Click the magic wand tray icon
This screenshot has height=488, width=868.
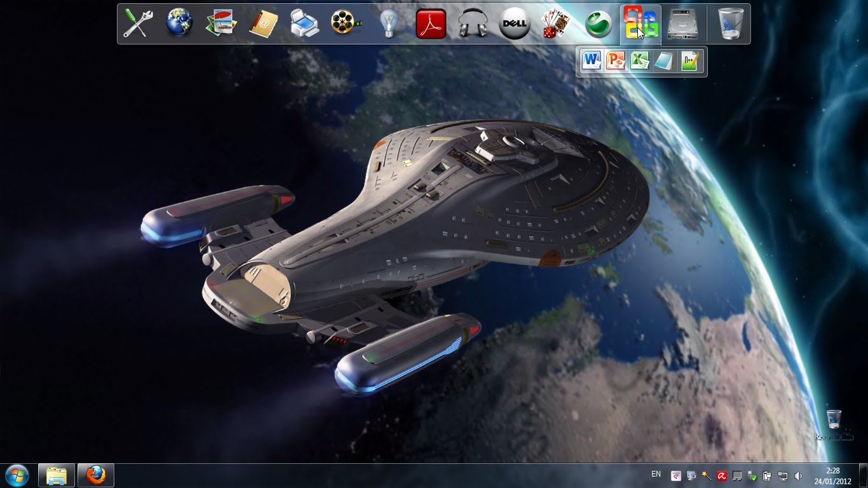[x=706, y=475]
